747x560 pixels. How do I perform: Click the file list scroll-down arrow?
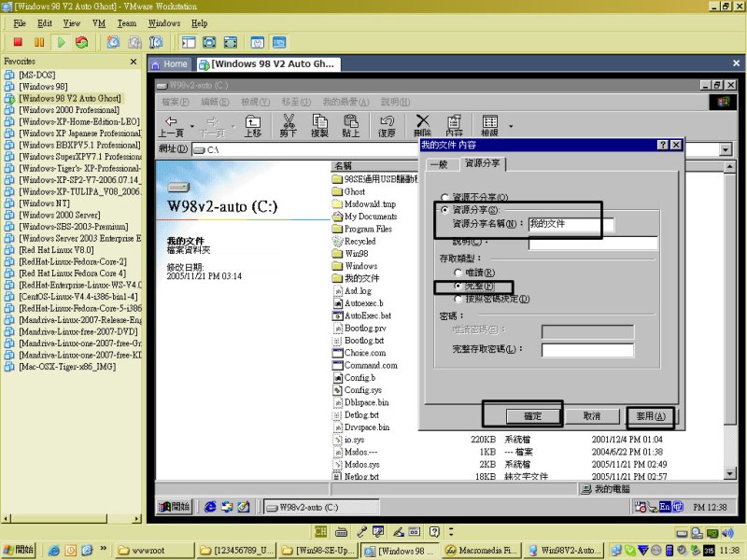click(x=729, y=473)
